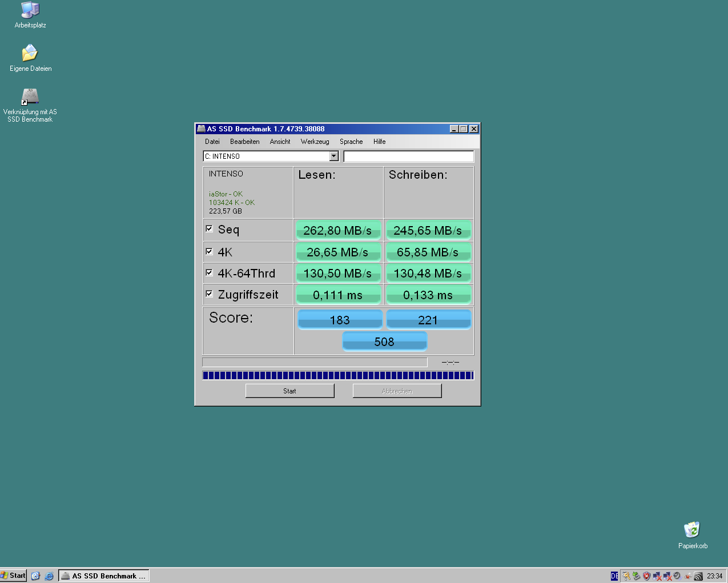
Task: Click the 4K-64Thrd read result 130,50 MB/s
Action: pyautogui.click(x=337, y=273)
